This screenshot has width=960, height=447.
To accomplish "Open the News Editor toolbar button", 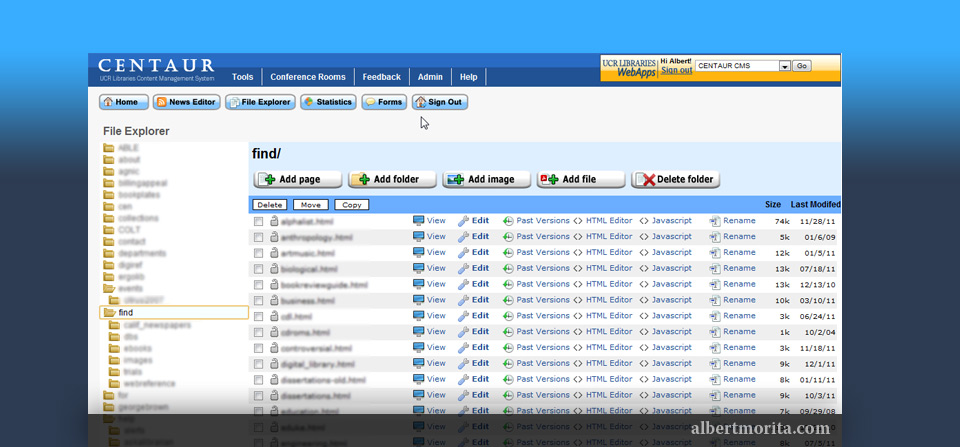I will [186, 102].
